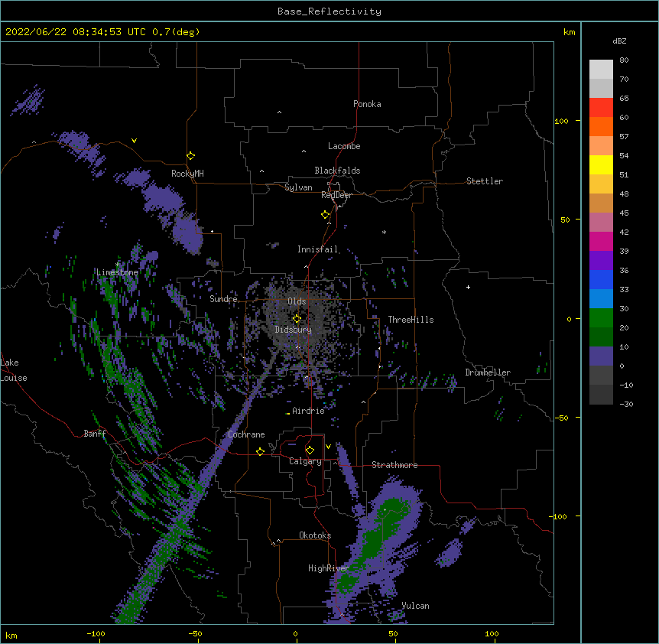Select the 10 dBZ purple legend swatch
This screenshot has height=644, width=659.
coord(601,356)
